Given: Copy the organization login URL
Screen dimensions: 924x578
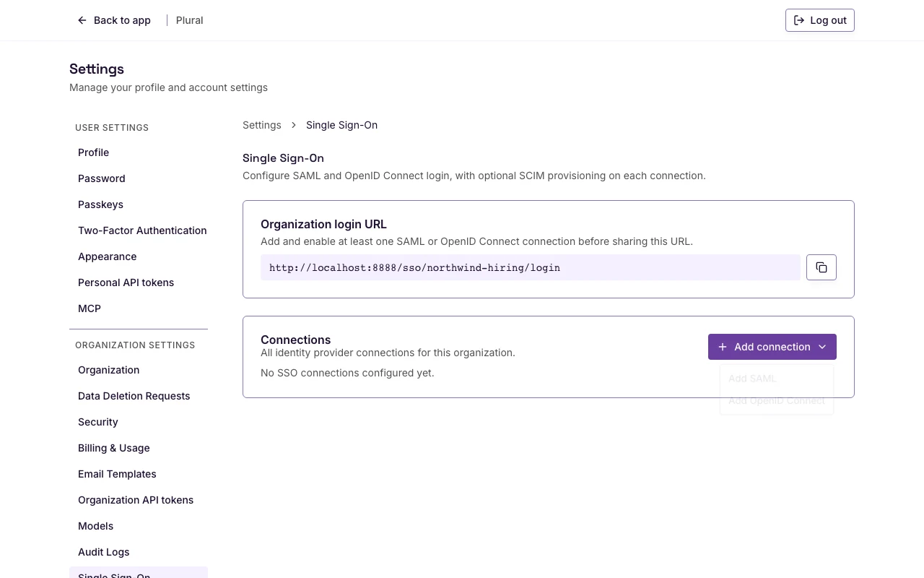Looking at the screenshot, I should (821, 267).
